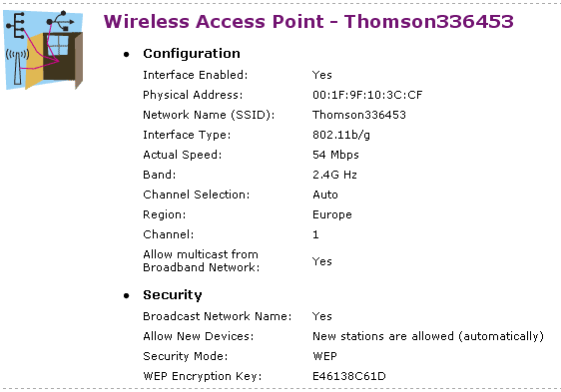This screenshot has height=392, width=561.
Task: Click the Security section heading
Action: tap(173, 295)
